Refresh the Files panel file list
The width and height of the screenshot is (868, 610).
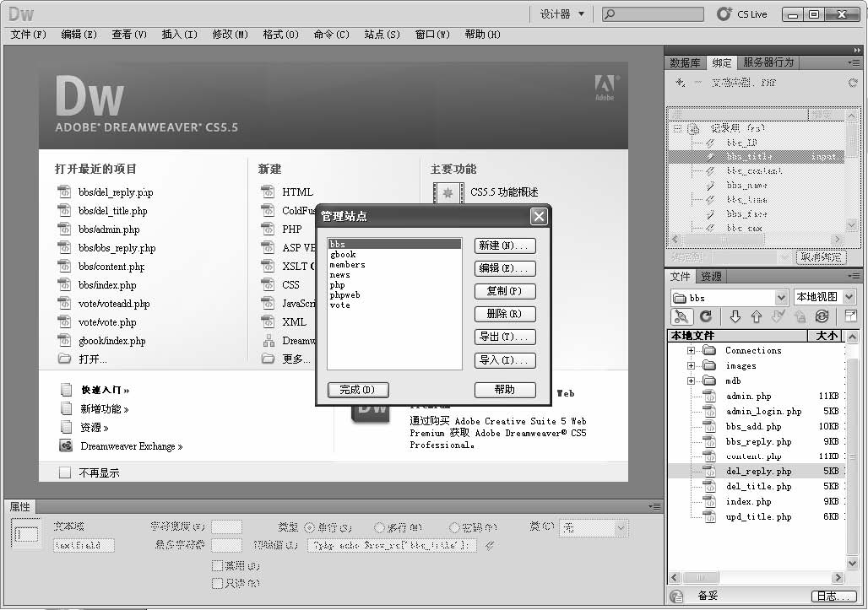click(706, 316)
